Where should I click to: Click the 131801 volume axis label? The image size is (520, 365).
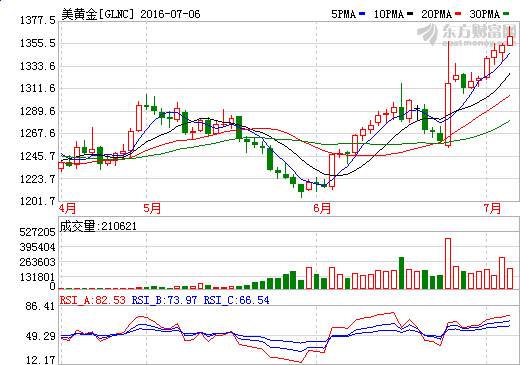[37, 277]
